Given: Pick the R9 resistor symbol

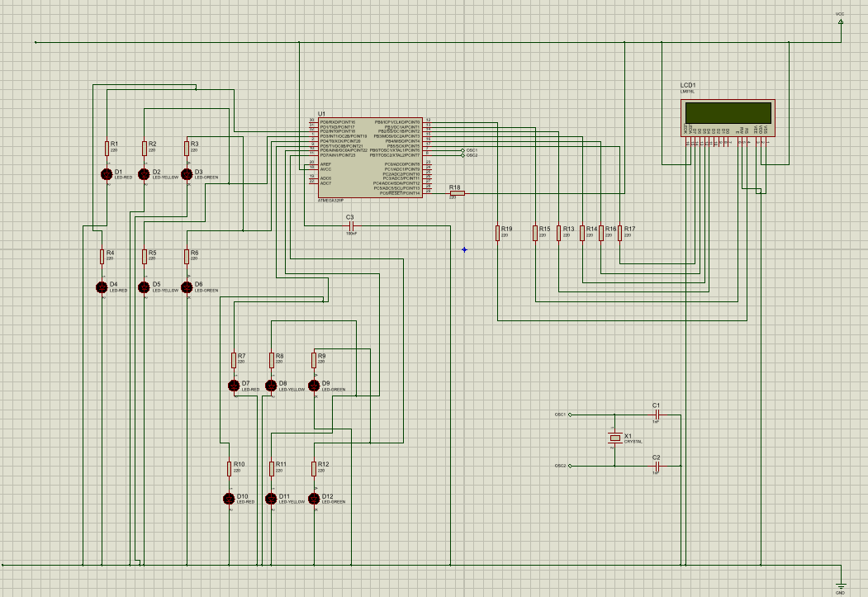Looking at the screenshot, I should 314,360.
